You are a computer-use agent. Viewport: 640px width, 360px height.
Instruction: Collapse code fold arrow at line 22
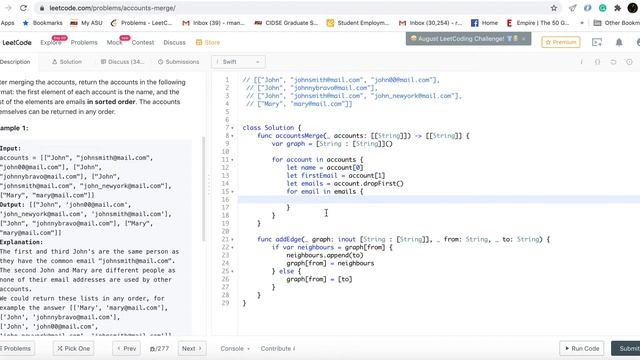coord(233,247)
